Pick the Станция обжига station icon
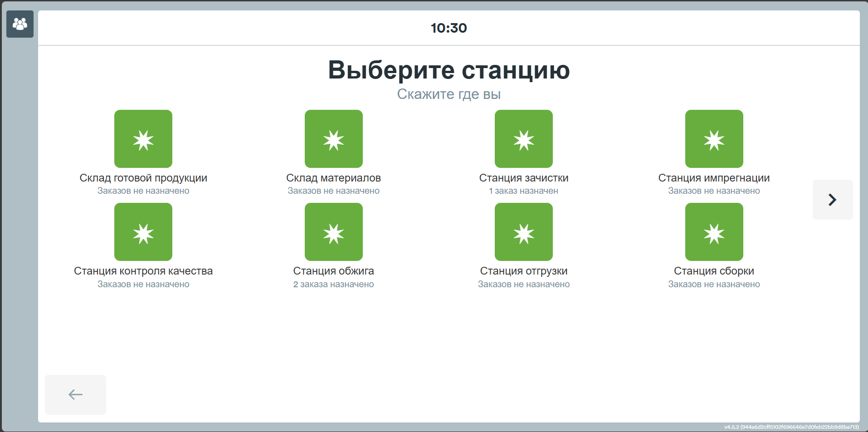 coord(334,232)
